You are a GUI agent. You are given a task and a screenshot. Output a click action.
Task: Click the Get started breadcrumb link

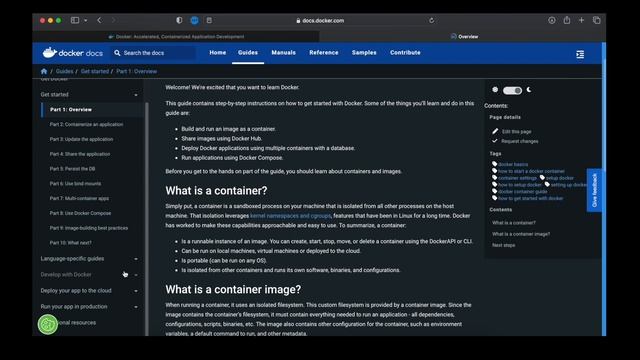click(x=95, y=71)
